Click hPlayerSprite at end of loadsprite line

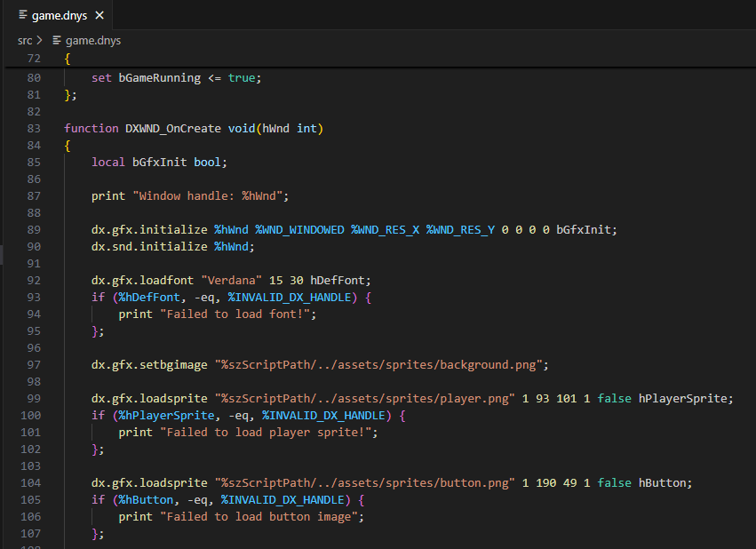pos(685,399)
